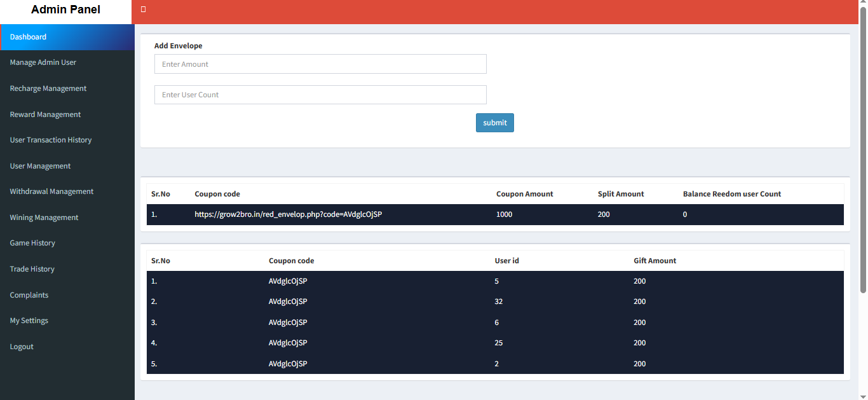
Task: Open the Complaints section
Action: tap(29, 295)
